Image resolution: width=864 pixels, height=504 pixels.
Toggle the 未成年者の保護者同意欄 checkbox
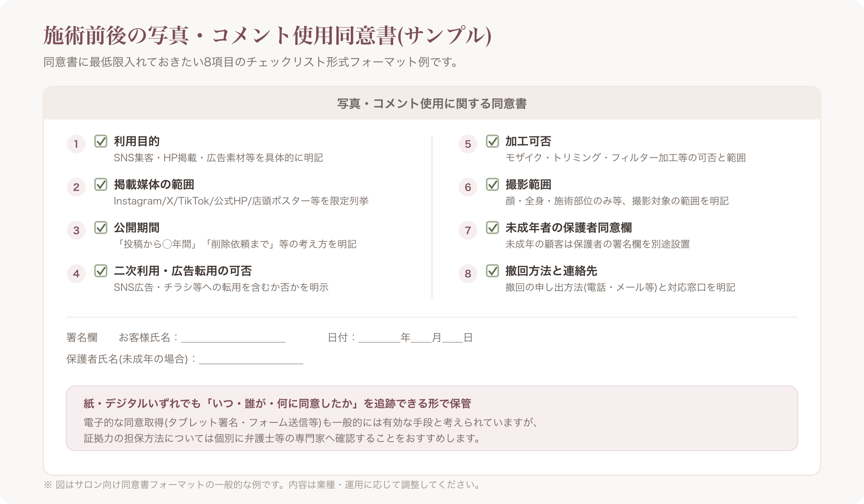492,228
